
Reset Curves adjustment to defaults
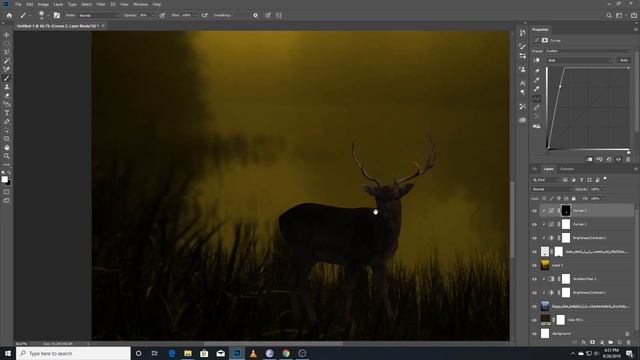pos(609,160)
